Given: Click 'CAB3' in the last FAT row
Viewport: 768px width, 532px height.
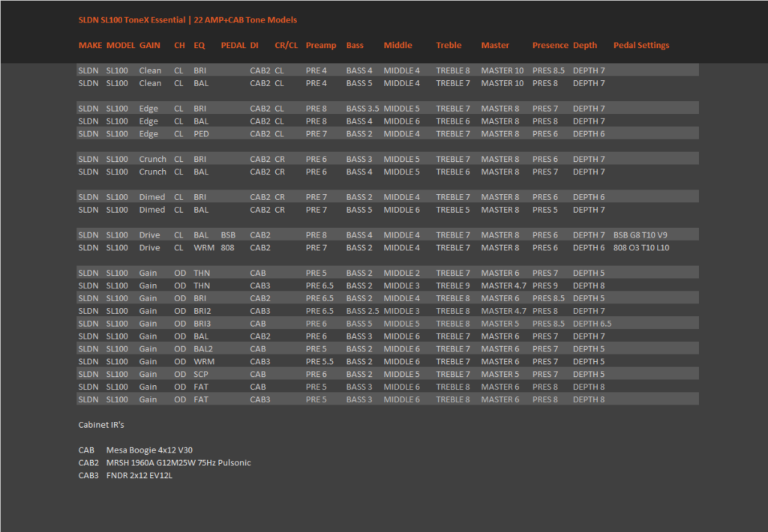Looking at the screenshot, I should coord(260,400).
